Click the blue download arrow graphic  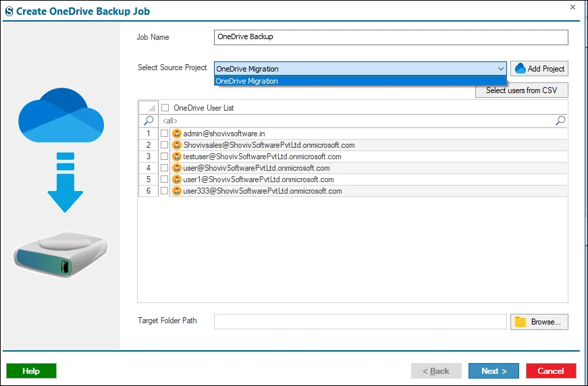click(65, 182)
